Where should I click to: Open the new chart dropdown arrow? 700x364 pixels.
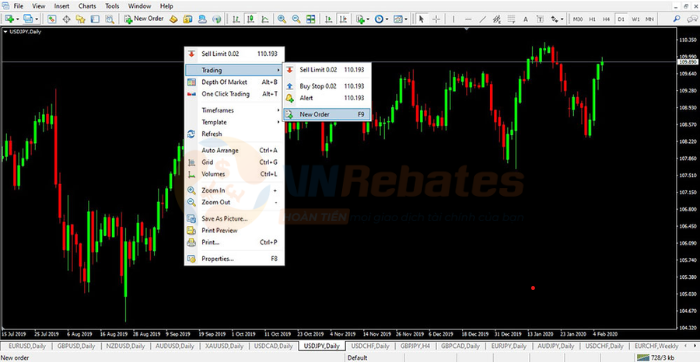pos(17,19)
